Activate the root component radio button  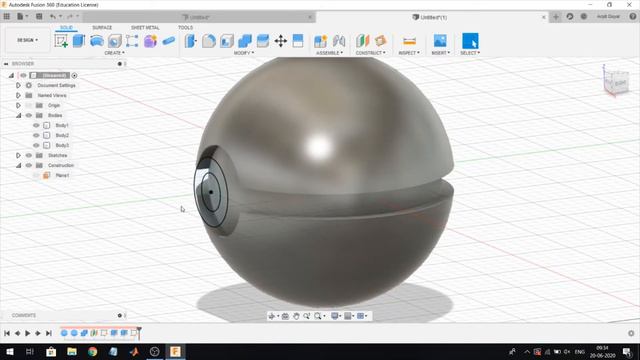(x=74, y=76)
